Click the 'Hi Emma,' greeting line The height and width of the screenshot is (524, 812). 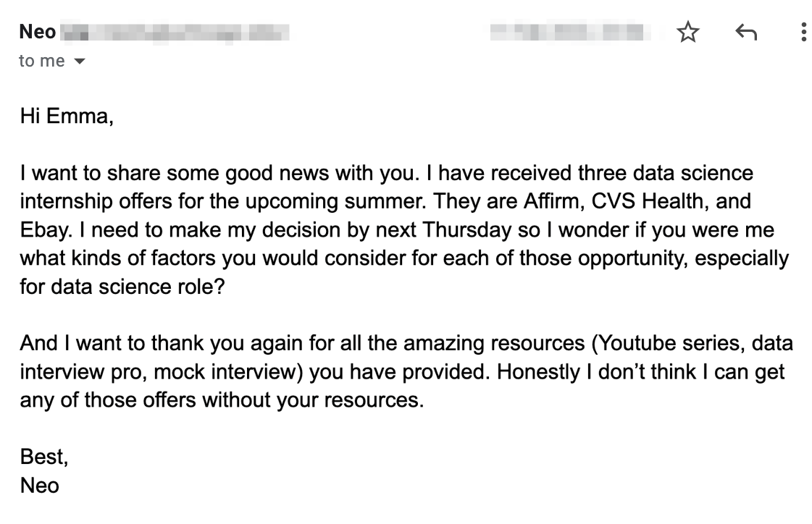point(66,117)
